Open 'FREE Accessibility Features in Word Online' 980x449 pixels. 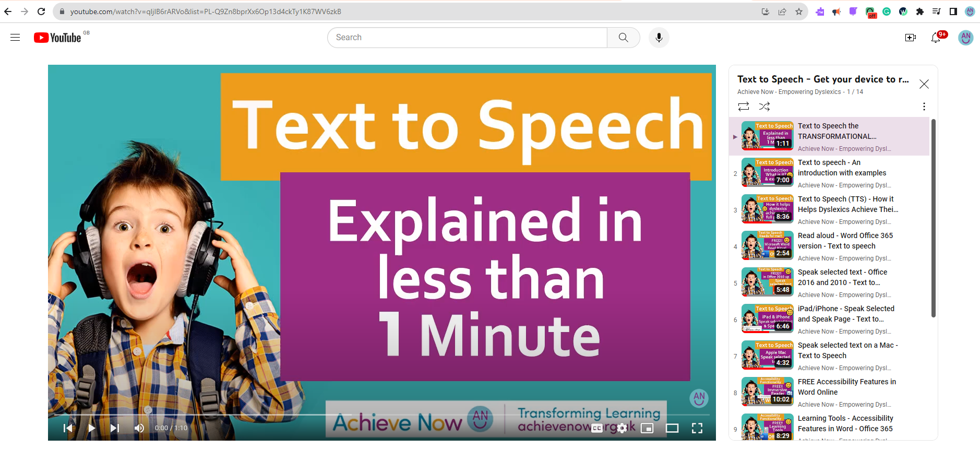pos(847,387)
